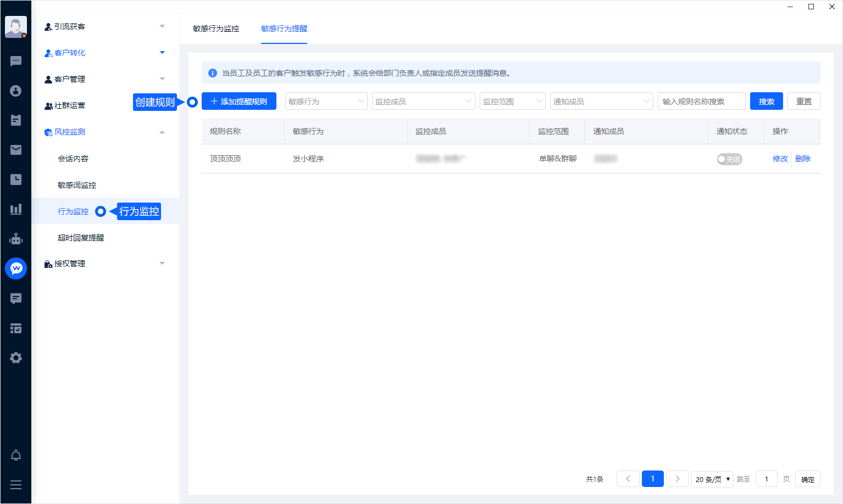Switch to the 敏感行为监控 tab
The width and height of the screenshot is (843, 504).
(216, 29)
